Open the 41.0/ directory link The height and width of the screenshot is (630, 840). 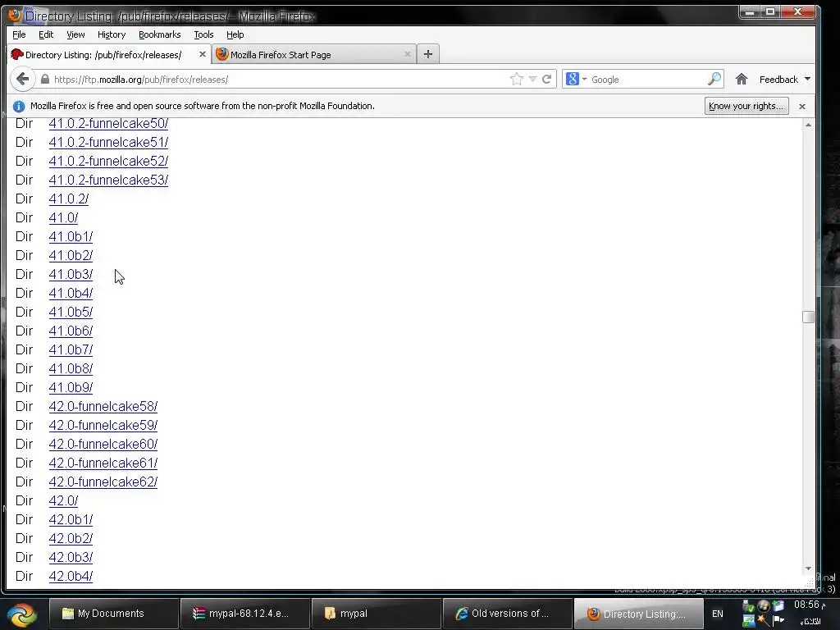tap(63, 217)
